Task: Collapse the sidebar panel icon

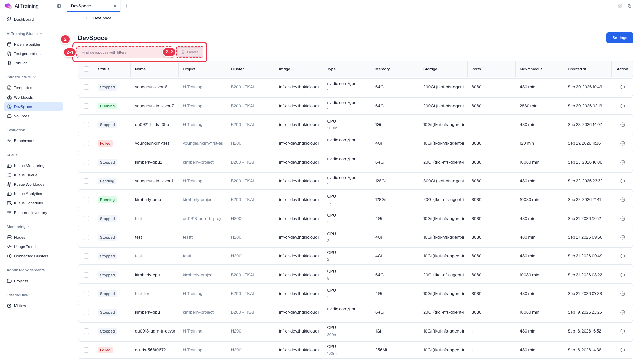Action: [59, 6]
